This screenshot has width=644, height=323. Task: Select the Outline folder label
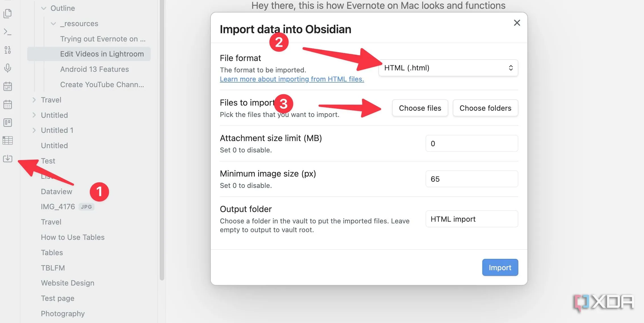point(63,8)
